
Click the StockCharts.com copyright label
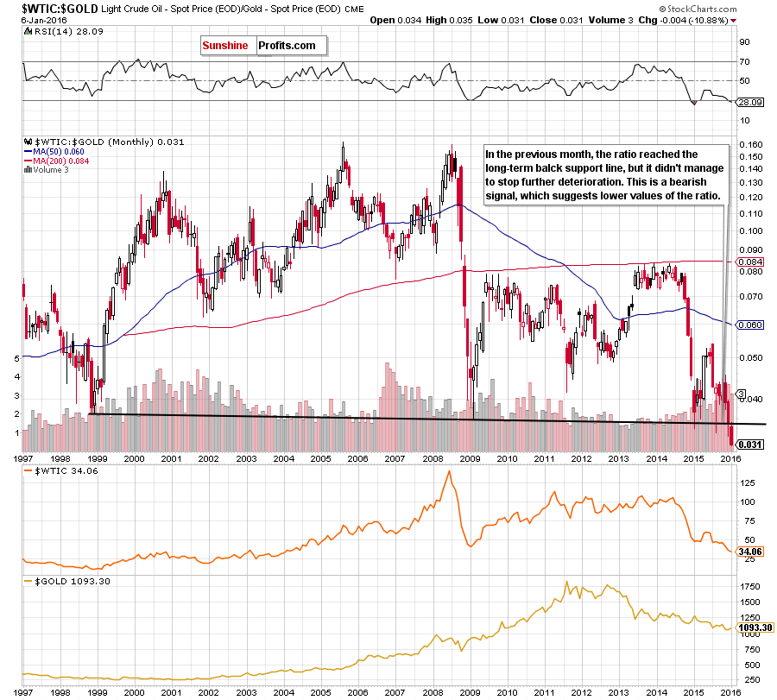698,9
